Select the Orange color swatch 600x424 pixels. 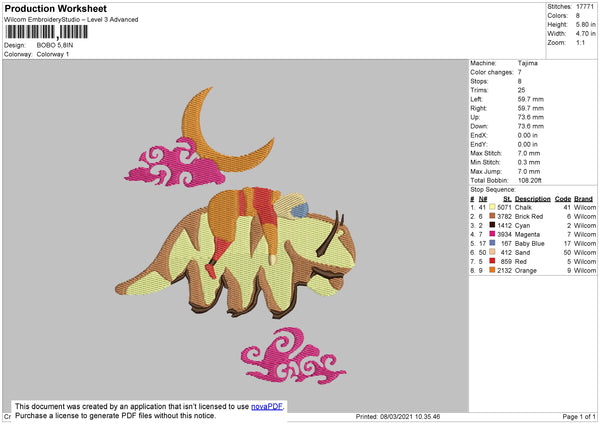tap(492, 270)
